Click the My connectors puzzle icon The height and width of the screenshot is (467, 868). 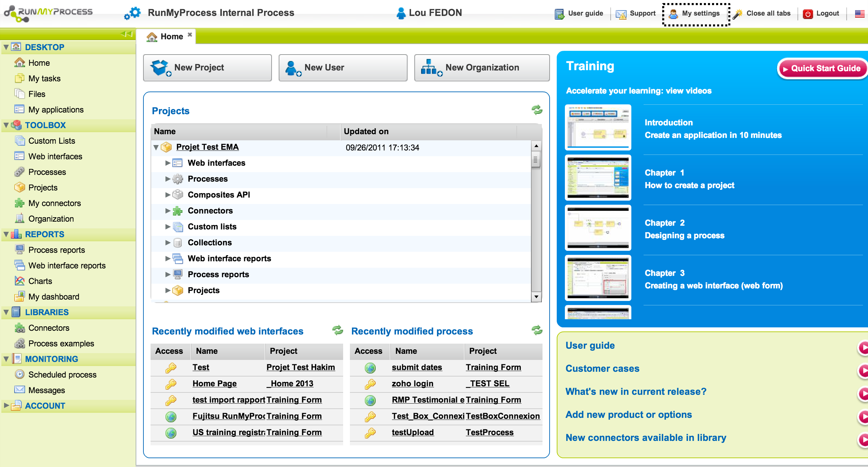[x=20, y=203]
